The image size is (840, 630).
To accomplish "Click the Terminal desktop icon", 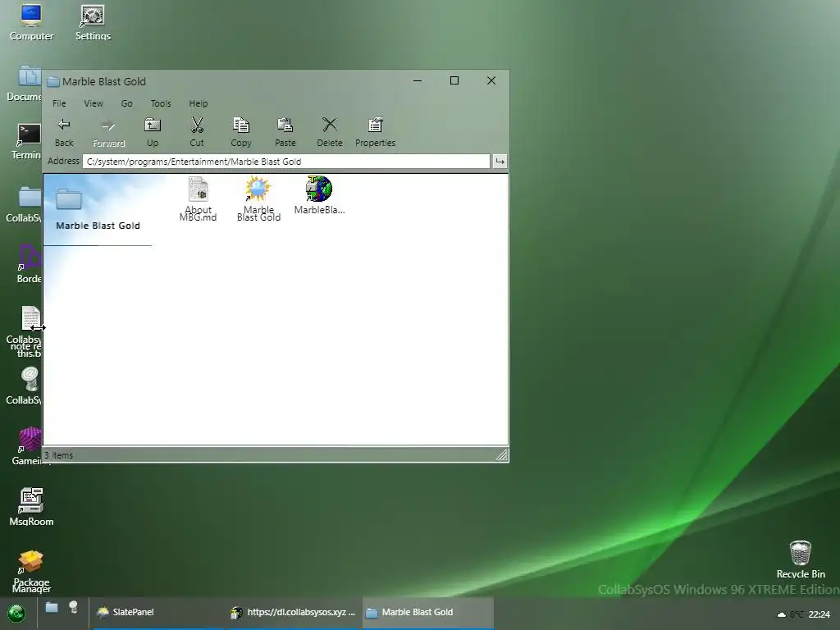I will (x=27, y=142).
